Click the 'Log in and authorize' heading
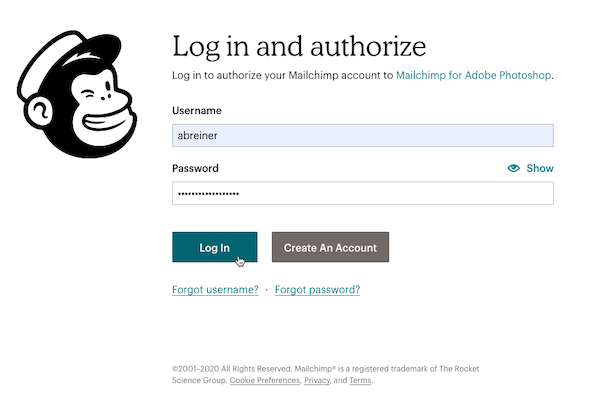Image resolution: width=600 pixels, height=403 pixels. pyautogui.click(x=299, y=46)
